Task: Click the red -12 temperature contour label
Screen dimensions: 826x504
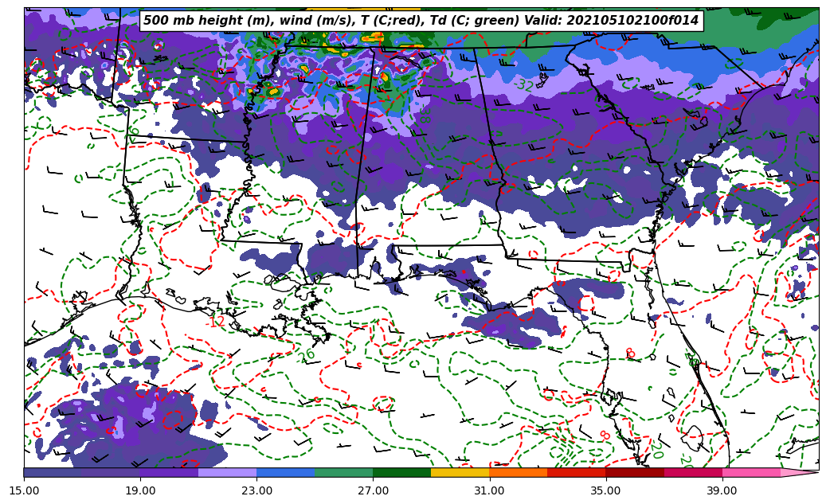Action: tap(215, 321)
